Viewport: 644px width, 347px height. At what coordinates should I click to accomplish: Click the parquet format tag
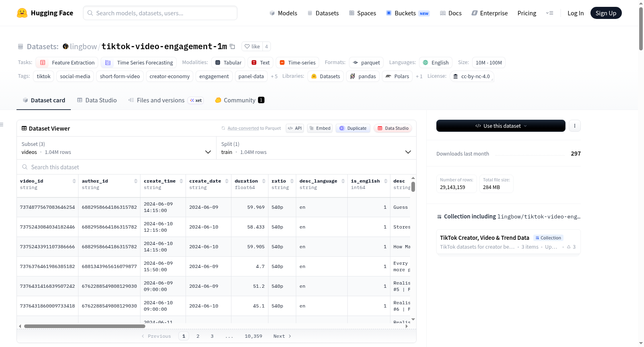coord(366,62)
